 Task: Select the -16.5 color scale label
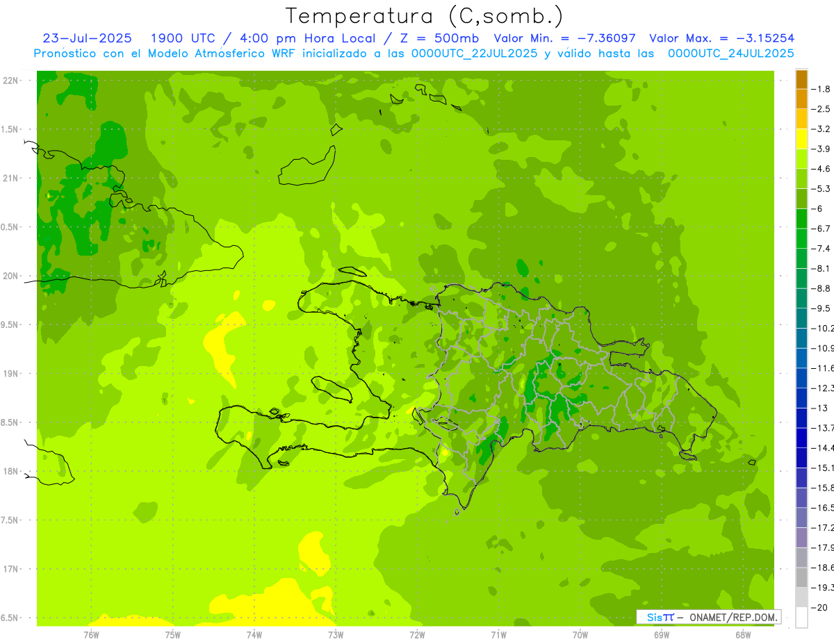point(823,508)
